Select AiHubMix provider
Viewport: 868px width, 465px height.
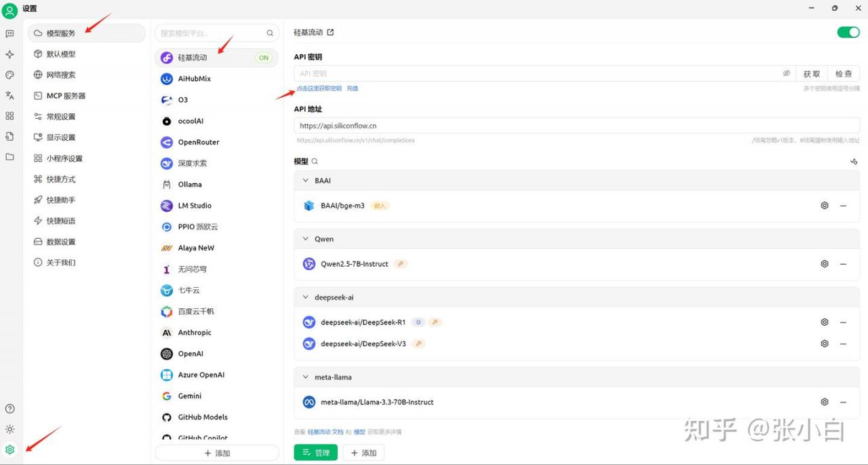point(217,79)
